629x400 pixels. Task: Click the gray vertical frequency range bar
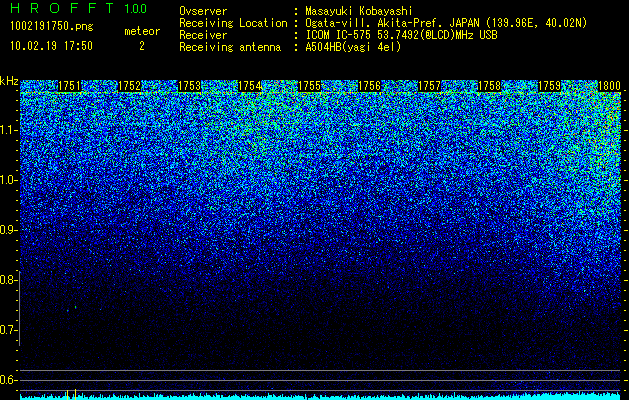(20, 308)
